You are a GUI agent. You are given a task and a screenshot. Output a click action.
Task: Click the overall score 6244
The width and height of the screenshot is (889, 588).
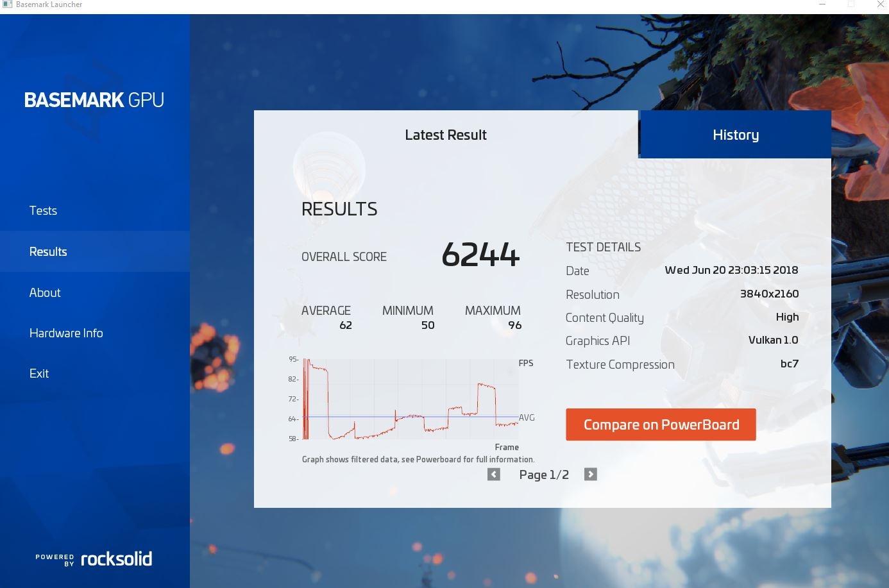pyautogui.click(x=480, y=255)
